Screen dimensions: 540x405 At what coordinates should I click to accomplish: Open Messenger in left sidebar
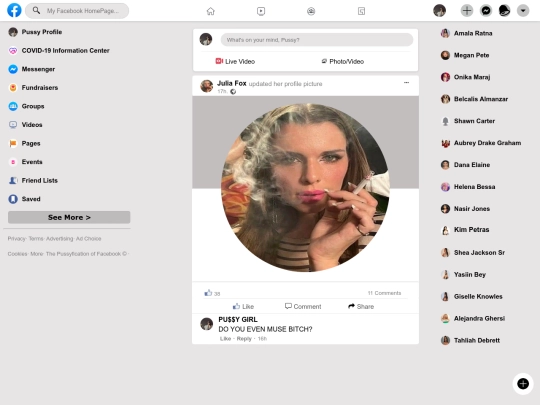tap(32, 69)
